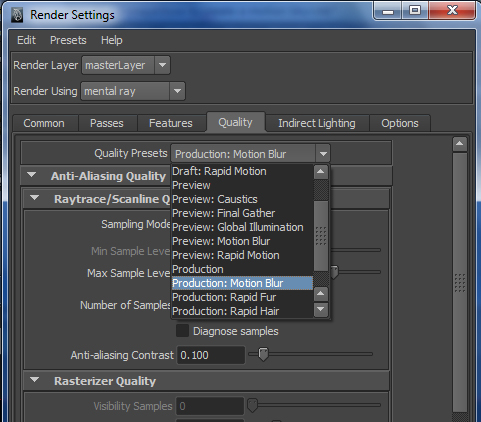Switch to the Indirect Lighting tab
Viewport: 481px width, 422px height.
317,123
